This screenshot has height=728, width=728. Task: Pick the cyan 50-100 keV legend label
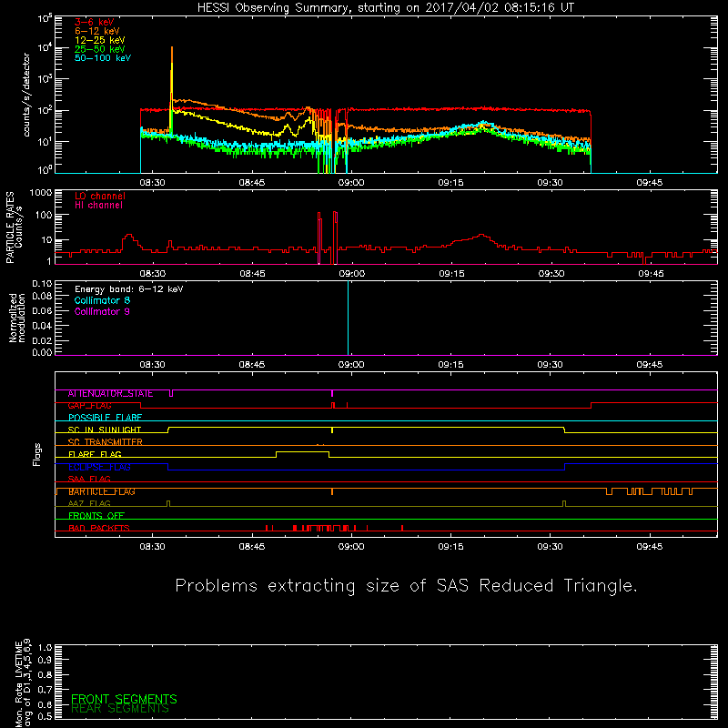point(103,58)
